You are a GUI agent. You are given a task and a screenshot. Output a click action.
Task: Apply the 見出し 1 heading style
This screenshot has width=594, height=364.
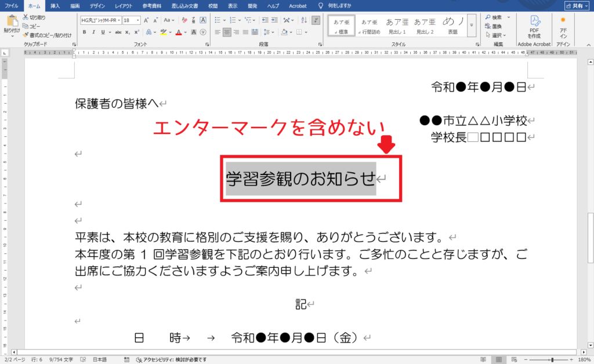(398, 26)
